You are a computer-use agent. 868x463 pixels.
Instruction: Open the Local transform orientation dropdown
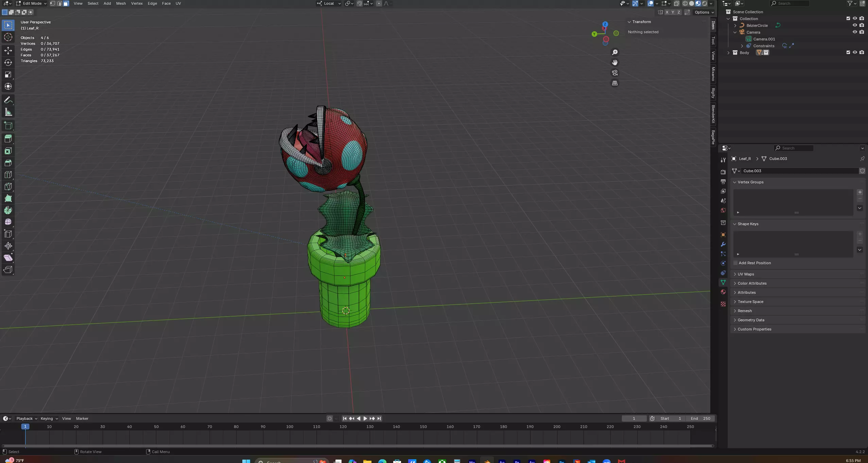tap(329, 3)
